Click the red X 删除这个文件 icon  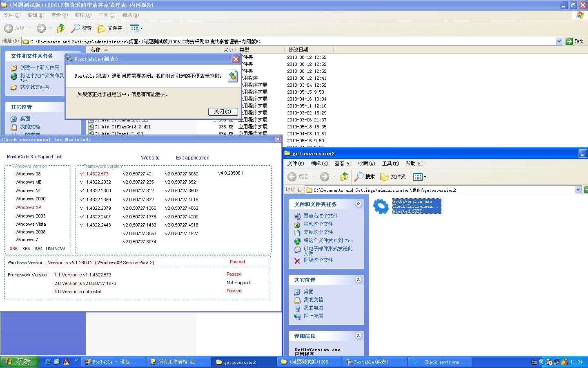[x=297, y=260]
